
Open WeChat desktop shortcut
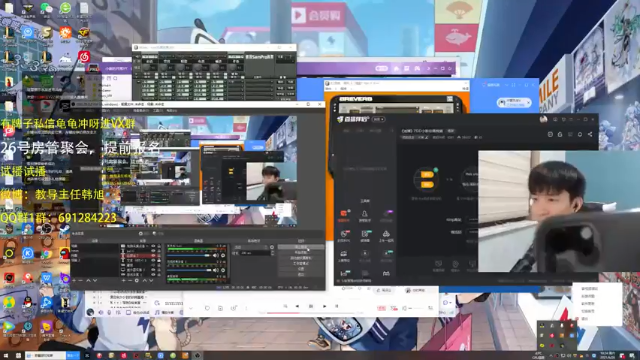46,7
